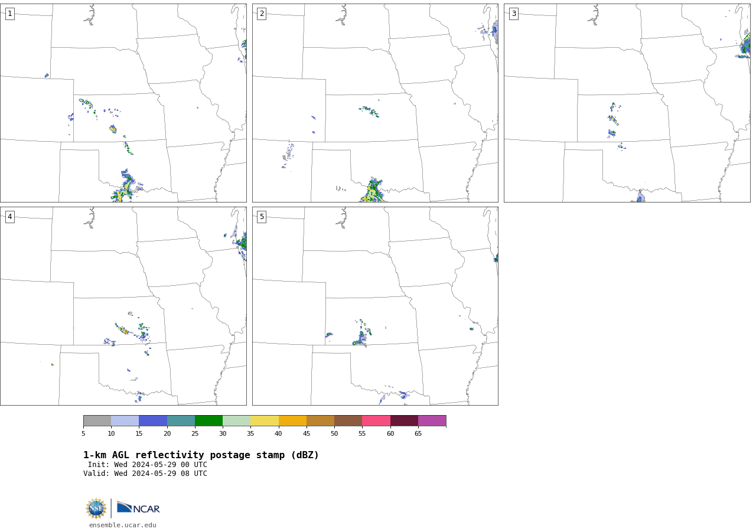Click the teal 20-25 dBZ swatch
This screenshot has width=756, height=532.
tap(181, 421)
